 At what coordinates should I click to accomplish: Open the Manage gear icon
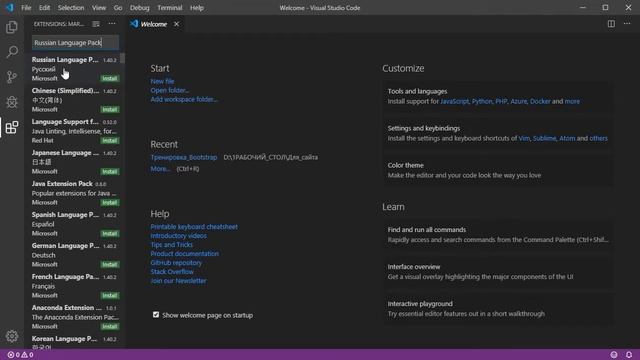(12, 336)
